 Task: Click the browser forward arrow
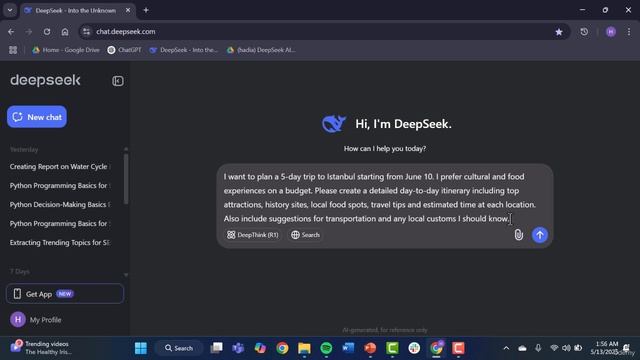click(x=29, y=31)
